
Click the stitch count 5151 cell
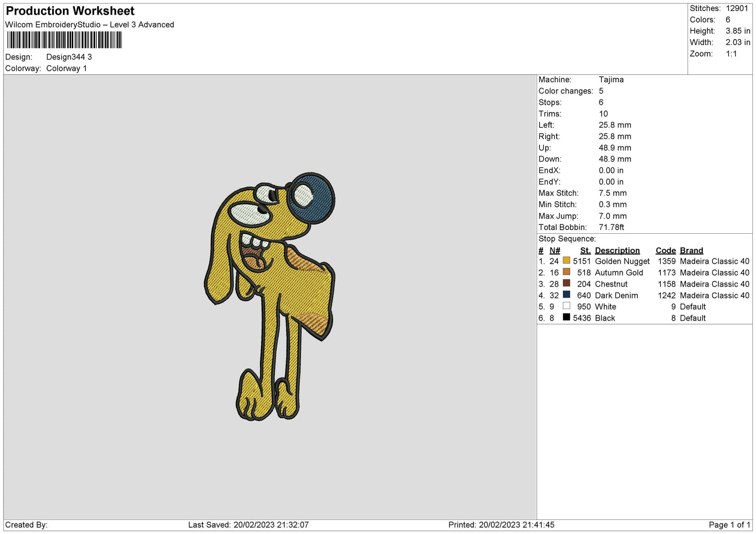pos(582,262)
